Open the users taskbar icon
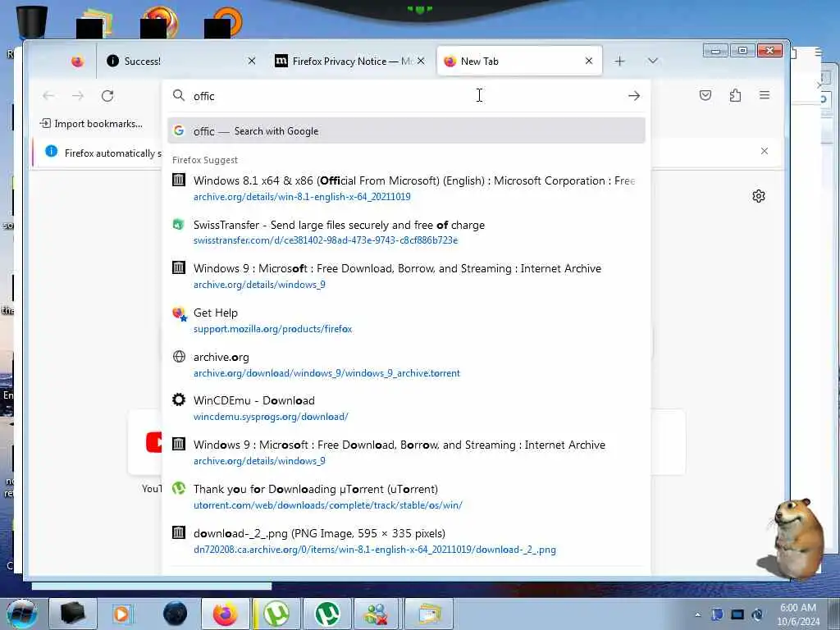Screen dimensions: 840x630 377,614
